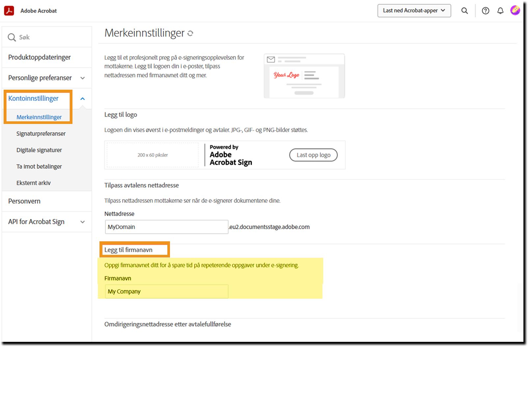
Task: Click the .eu2.documentsstage.adobe.com domain suffix text
Action: point(269,227)
